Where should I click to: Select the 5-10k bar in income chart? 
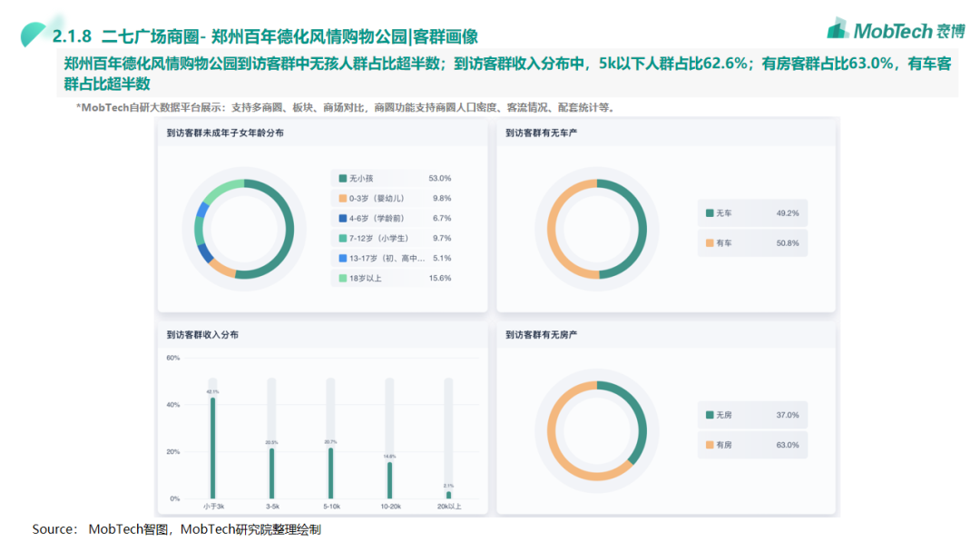pyautogui.click(x=330, y=472)
